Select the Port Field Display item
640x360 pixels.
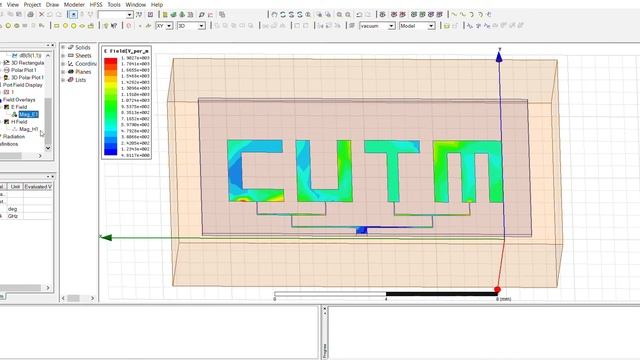[23, 85]
